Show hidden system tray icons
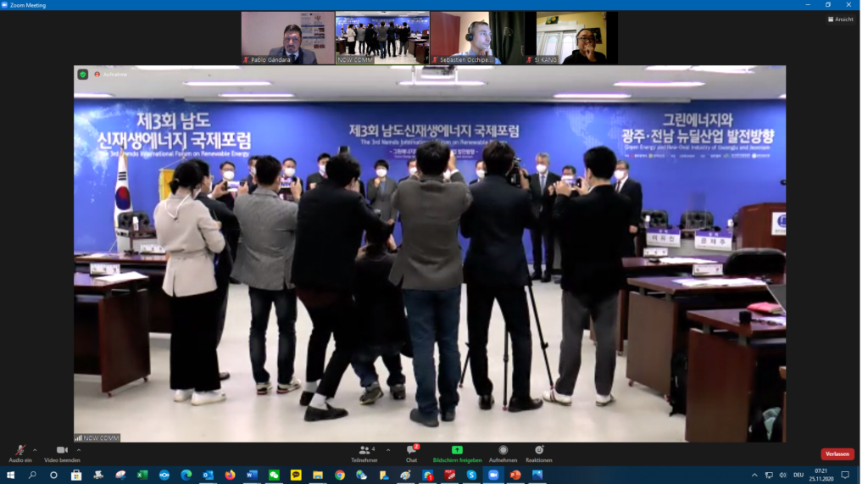Viewport: 868px width, 484px height. (754, 476)
